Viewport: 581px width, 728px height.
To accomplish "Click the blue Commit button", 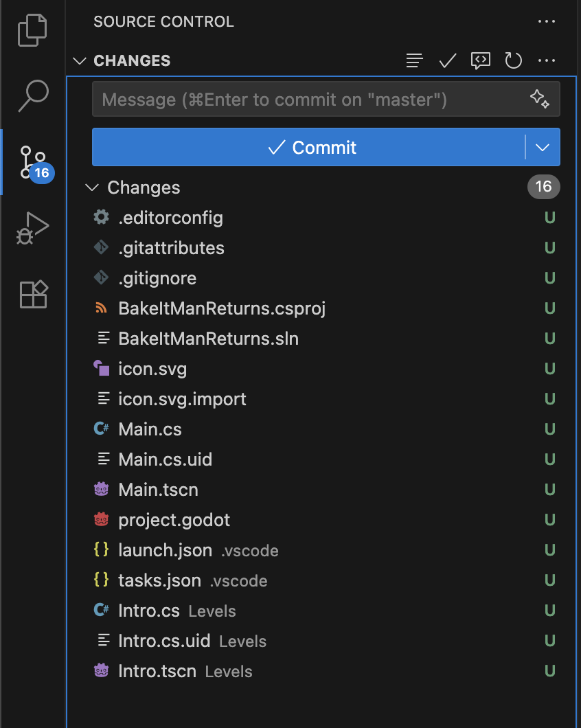I will (308, 147).
